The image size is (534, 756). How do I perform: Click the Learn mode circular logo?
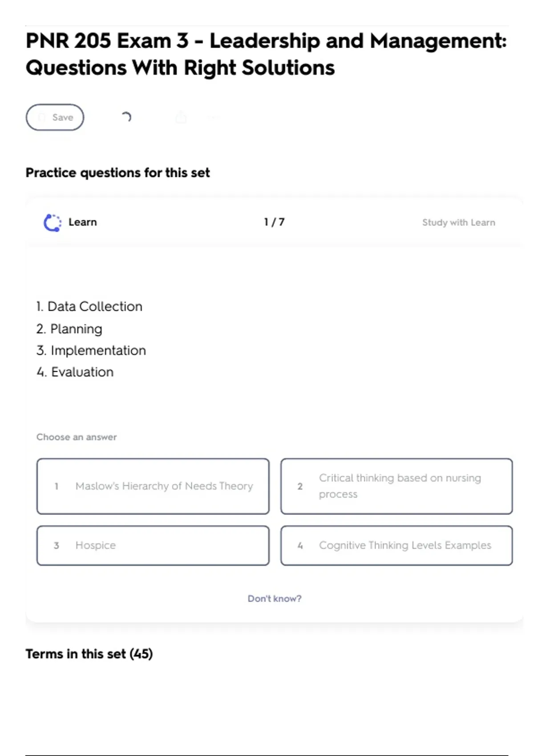pyautogui.click(x=52, y=223)
